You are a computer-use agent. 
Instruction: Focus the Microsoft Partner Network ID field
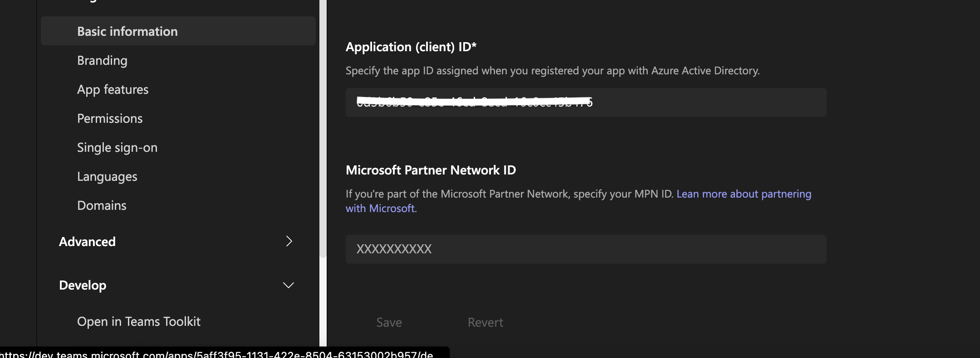point(586,249)
